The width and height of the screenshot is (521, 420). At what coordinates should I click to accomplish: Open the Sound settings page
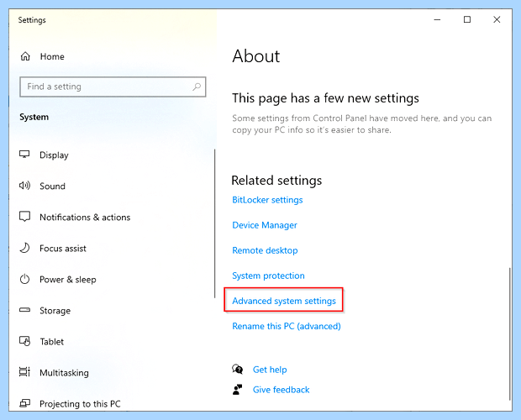pos(52,186)
